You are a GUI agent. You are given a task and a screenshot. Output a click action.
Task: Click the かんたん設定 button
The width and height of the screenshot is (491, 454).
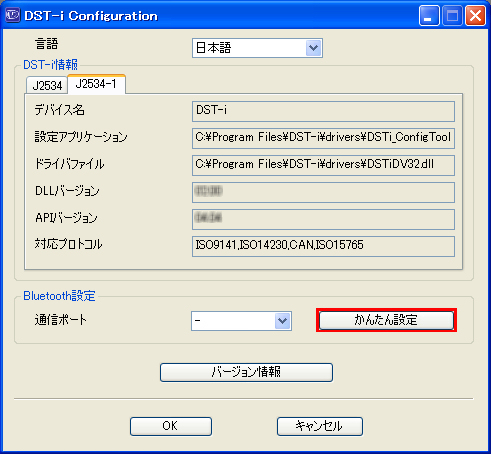[x=386, y=320]
